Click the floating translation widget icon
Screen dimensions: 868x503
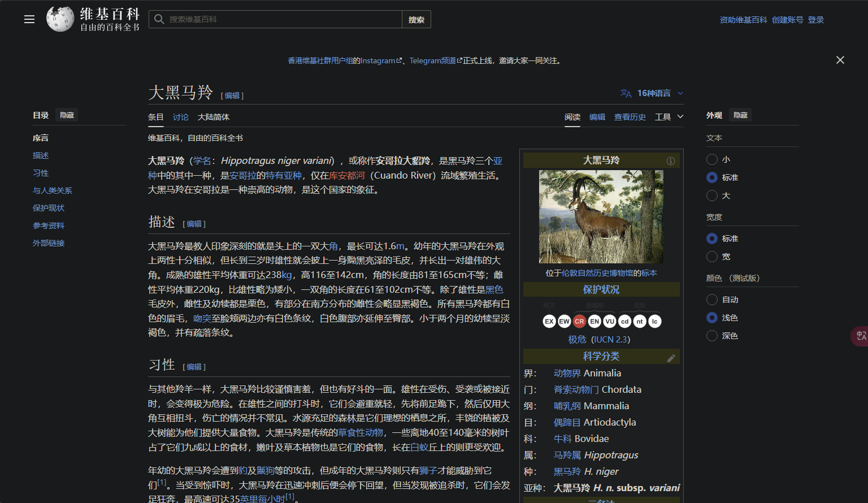(x=861, y=336)
